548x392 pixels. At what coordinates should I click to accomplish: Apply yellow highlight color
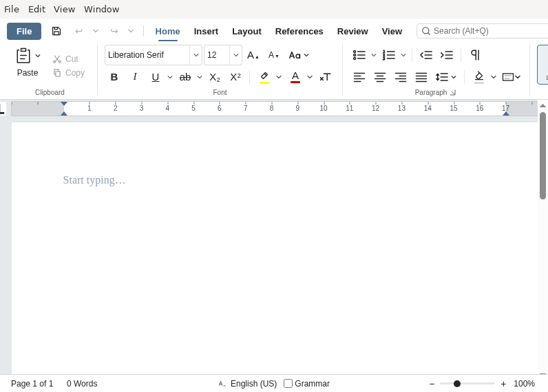264,77
